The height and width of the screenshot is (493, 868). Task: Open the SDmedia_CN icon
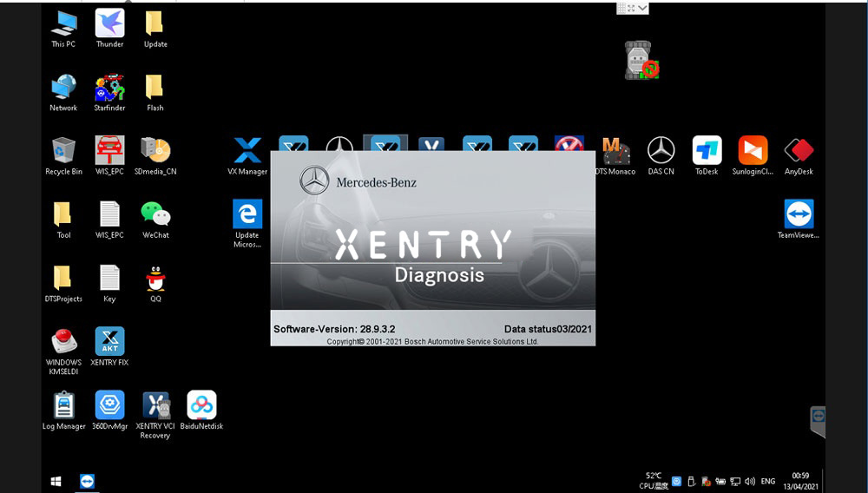coord(155,156)
